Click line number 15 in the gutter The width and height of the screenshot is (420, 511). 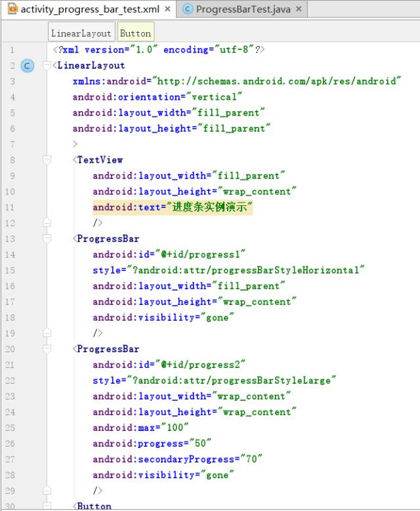click(10, 270)
